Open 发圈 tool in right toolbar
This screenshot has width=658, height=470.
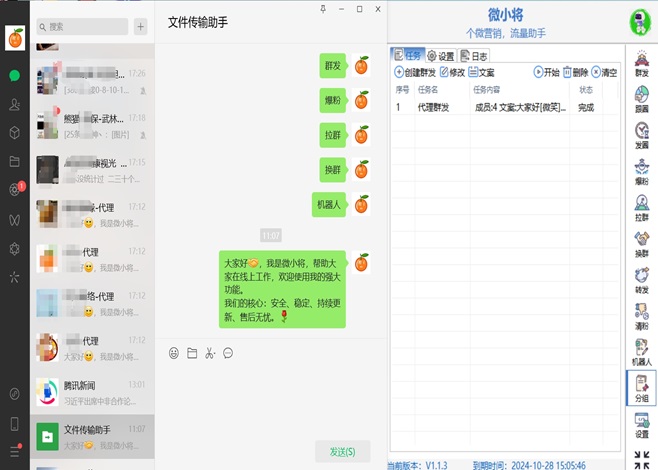(x=642, y=136)
